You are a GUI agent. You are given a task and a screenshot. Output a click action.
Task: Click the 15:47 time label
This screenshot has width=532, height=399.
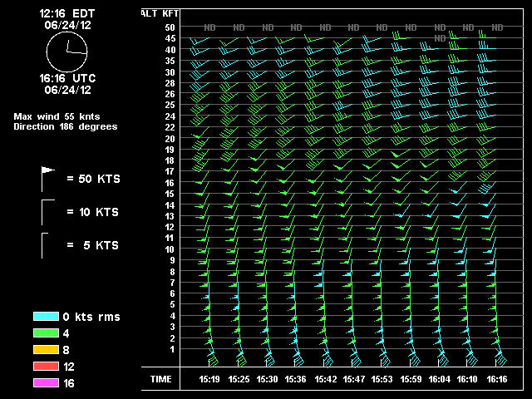tap(353, 379)
